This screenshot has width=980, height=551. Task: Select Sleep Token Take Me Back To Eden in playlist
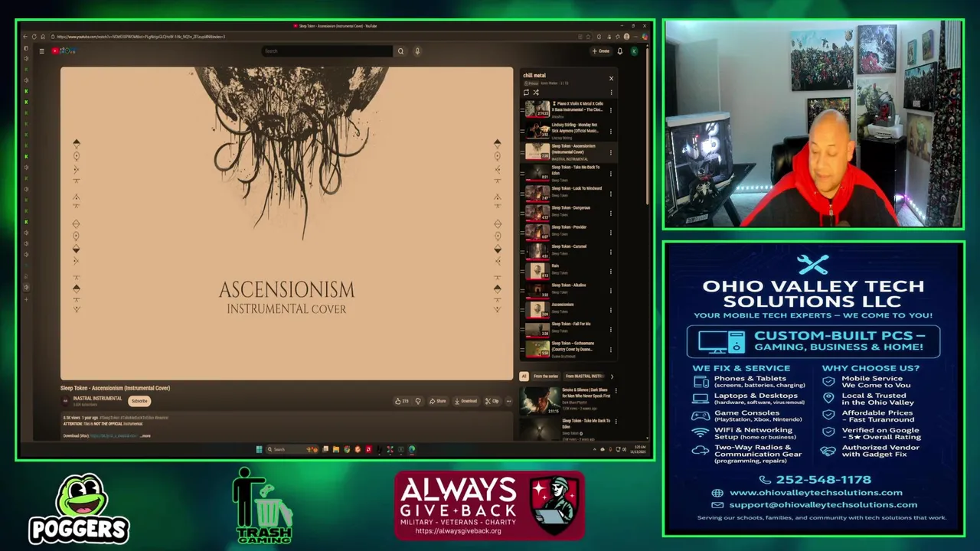pos(568,173)
